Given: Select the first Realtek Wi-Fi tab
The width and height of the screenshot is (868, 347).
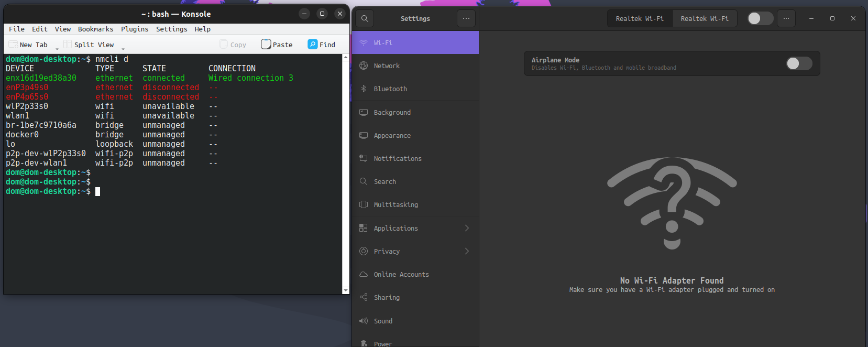Looking at the screenshot, I should point(640,18).
